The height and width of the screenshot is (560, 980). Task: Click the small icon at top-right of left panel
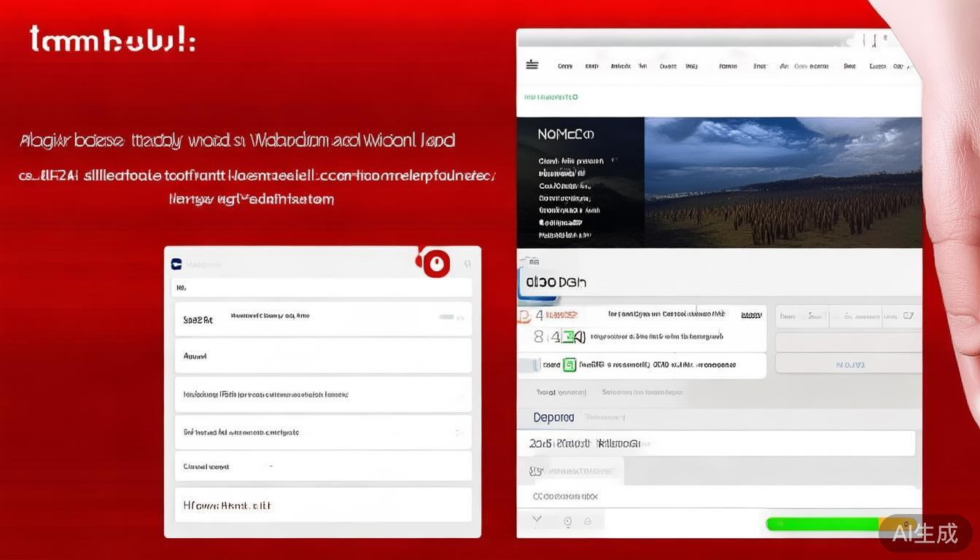pyautogui.click(x=467, y=264)
